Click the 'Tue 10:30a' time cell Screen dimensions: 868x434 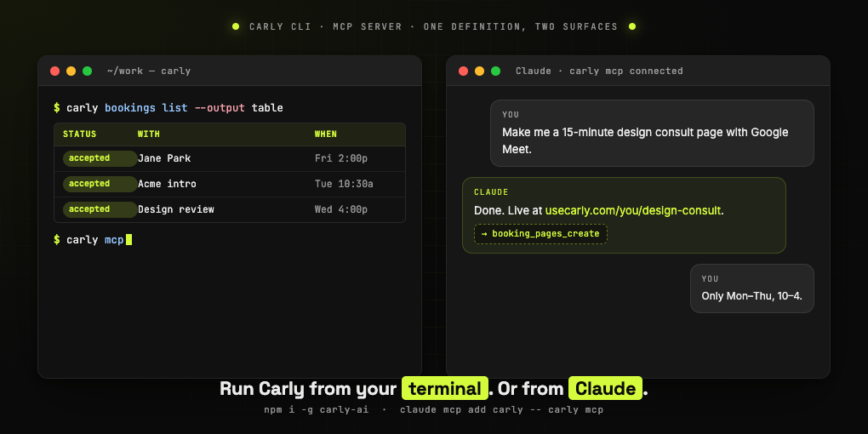pyautogui.click(x=344, y=184)
